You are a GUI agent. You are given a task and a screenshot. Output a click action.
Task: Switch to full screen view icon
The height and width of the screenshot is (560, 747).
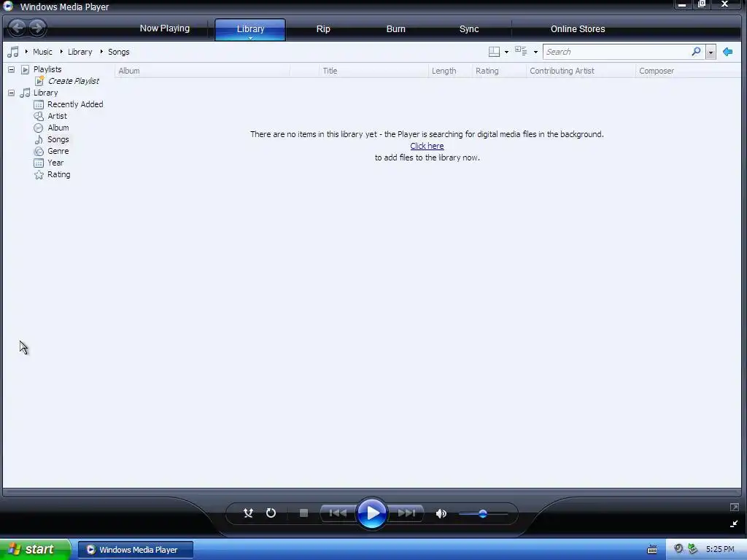click(734, 507)
